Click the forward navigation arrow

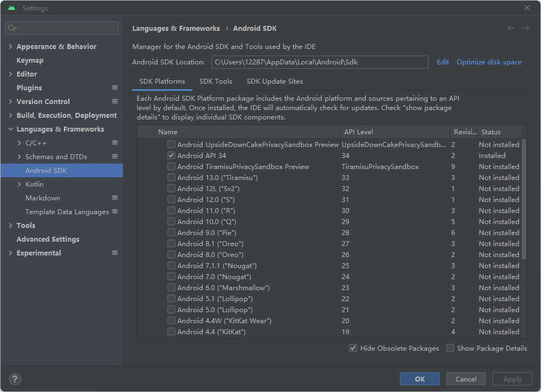[526, 28]
